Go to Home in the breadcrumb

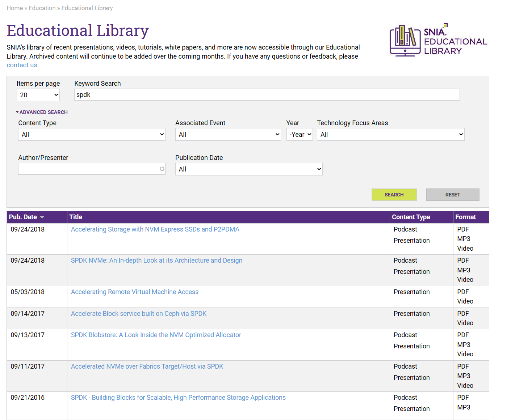pyautogui.click(x=15, y=8)
